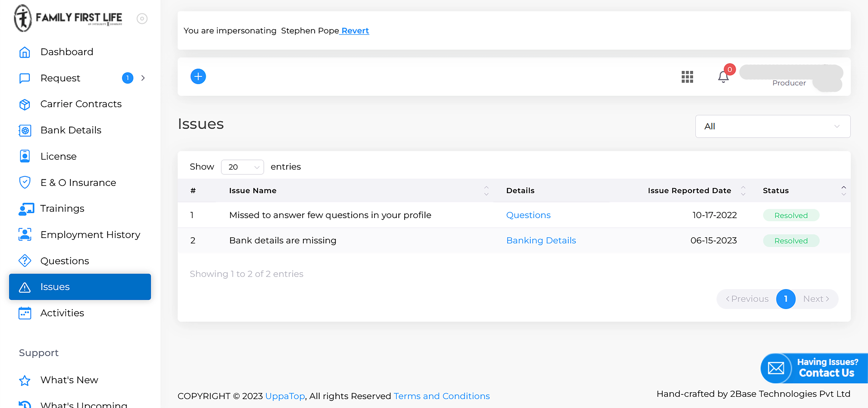Image resolution: width=868 pixels, height=408 pixels.
Task: Click the Next pagination button
Action: coord(816,299)
